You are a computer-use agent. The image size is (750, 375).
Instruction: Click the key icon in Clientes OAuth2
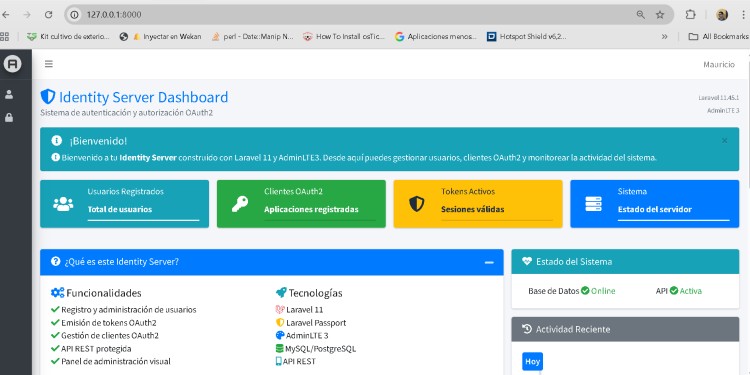tap(240, 204)
